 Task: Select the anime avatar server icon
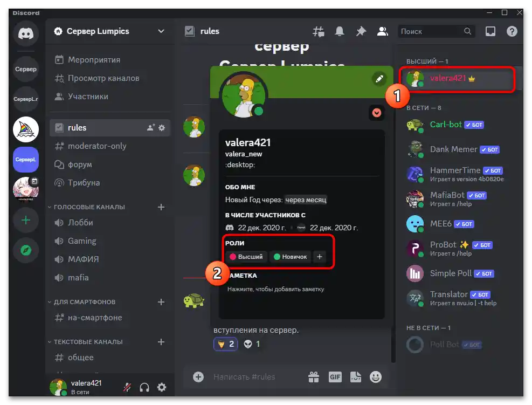point(26,189)
